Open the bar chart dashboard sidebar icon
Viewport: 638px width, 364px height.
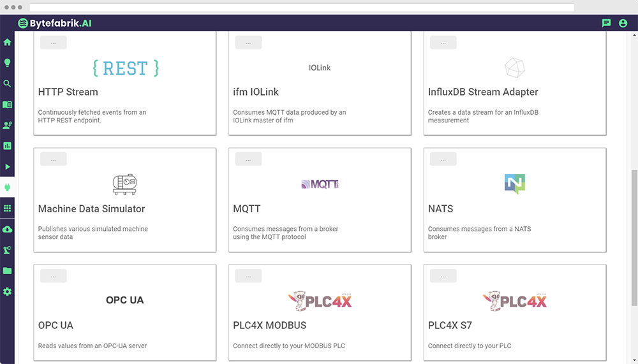tap(8, 146)
